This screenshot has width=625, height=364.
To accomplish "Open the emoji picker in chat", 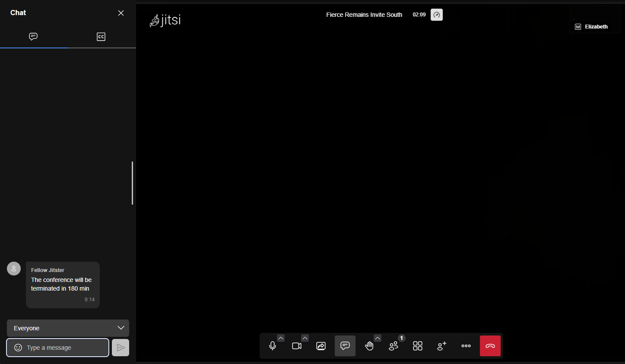I will (17, 347).
